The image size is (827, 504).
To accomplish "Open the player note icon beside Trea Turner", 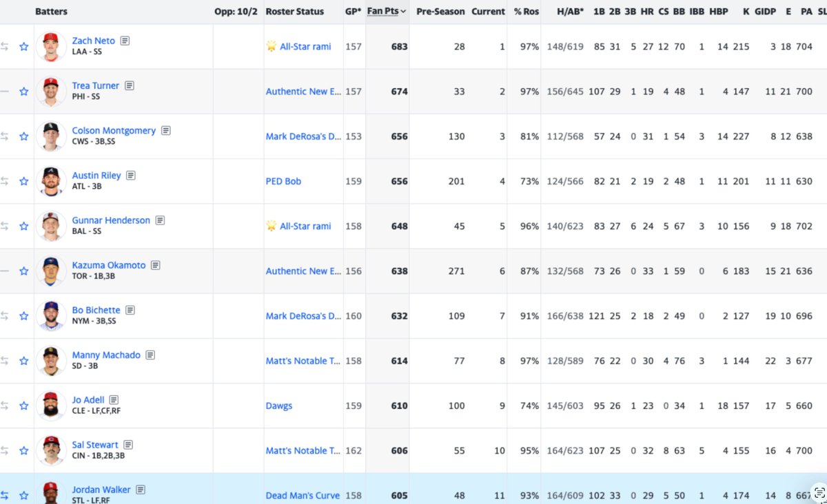I will (130, 85).
